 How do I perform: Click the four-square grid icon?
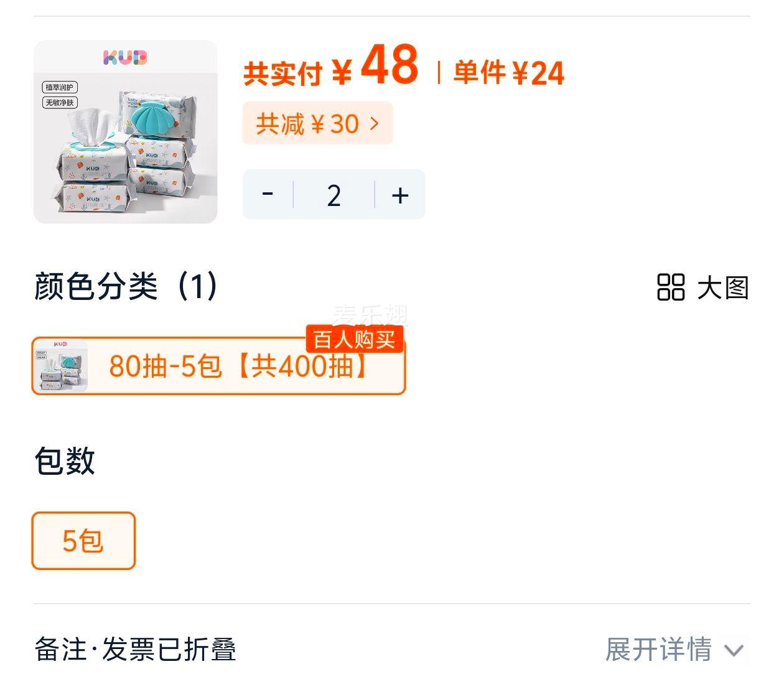pyautogui.click(x=671, y=288)
